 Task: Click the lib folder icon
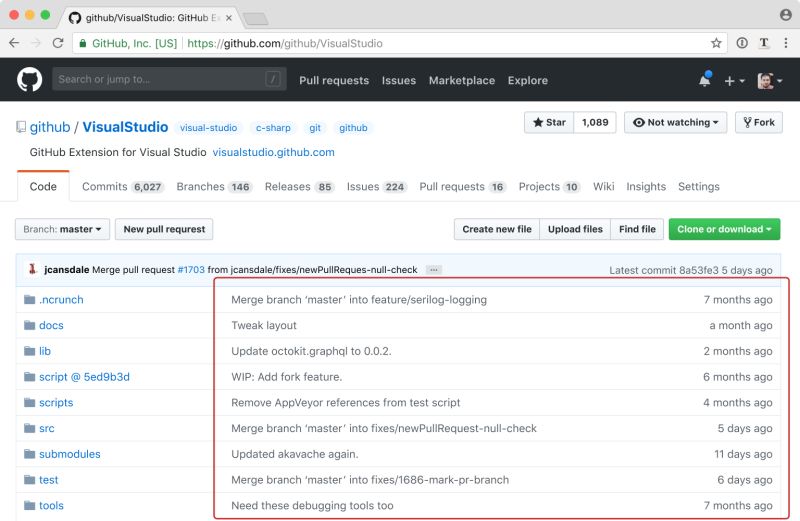(x=30, y=351)
